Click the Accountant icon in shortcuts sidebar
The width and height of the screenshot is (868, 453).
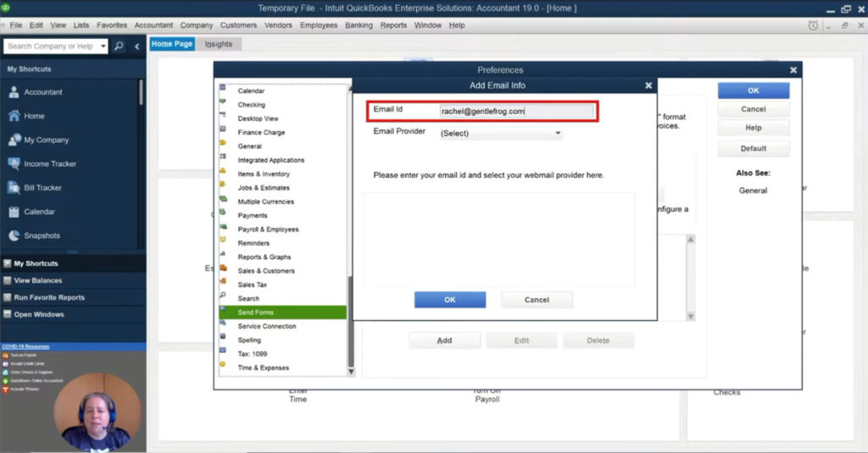(x=14, y=92)
